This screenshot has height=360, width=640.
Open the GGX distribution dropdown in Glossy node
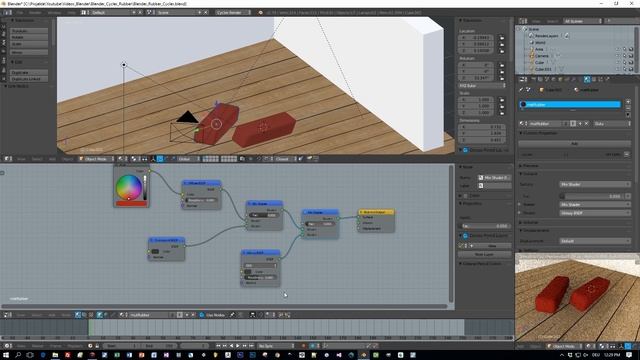tap(260, 265)
